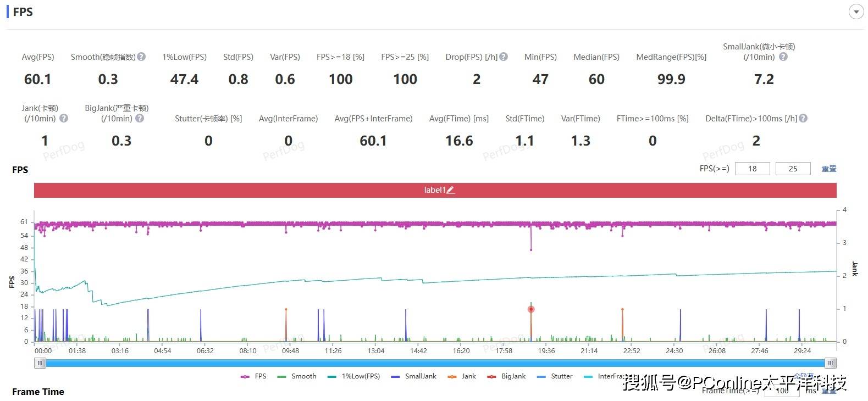Collapse the FPS panel with top-right arrow
Viewport: 868px width, 401px height.
click(x=856, y=12)
